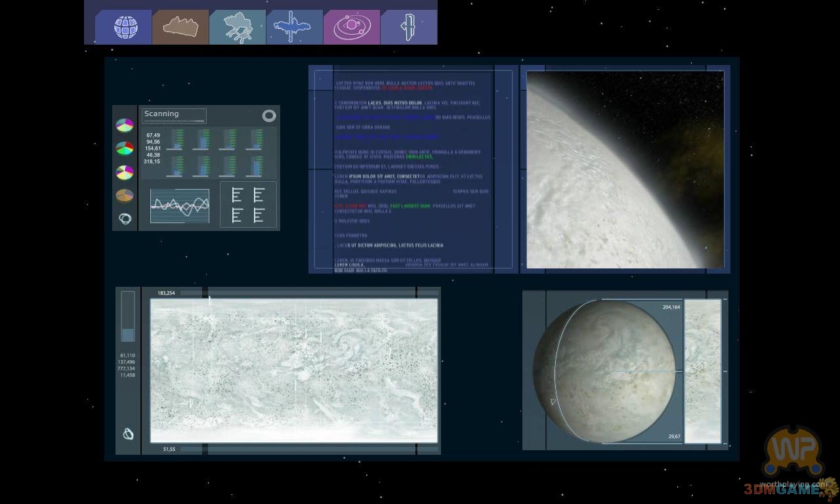Viewport: 840px width, 504px height.
Task: Click the interlocked rings icon below the pie charts
Action: (125, 219)
